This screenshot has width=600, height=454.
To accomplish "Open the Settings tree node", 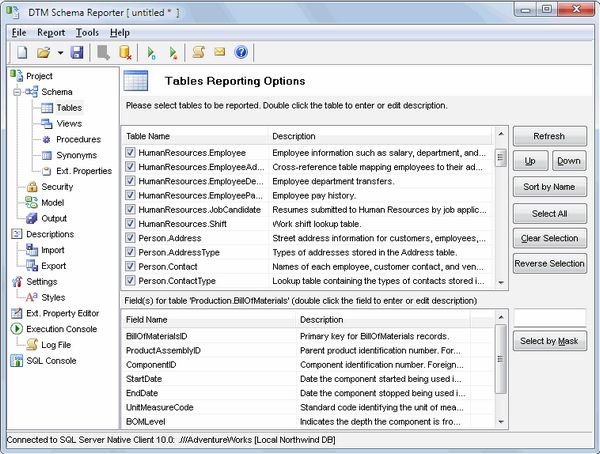I will pos(41,282).
